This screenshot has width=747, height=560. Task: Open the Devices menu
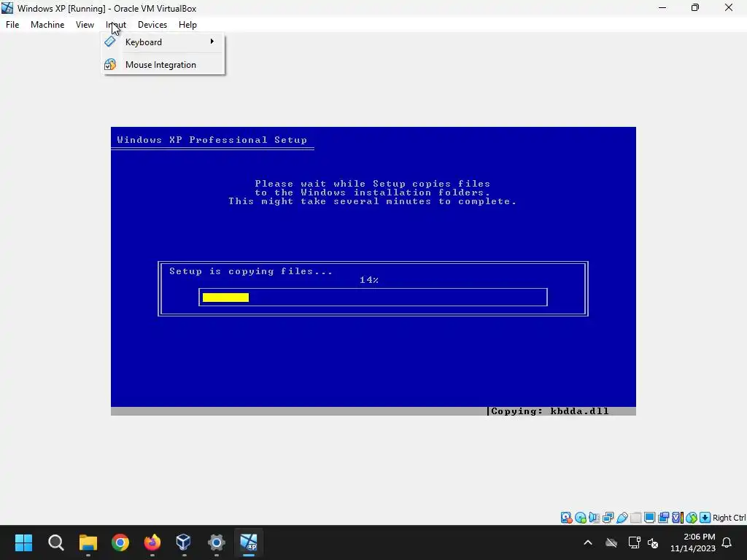click(152, 25)
